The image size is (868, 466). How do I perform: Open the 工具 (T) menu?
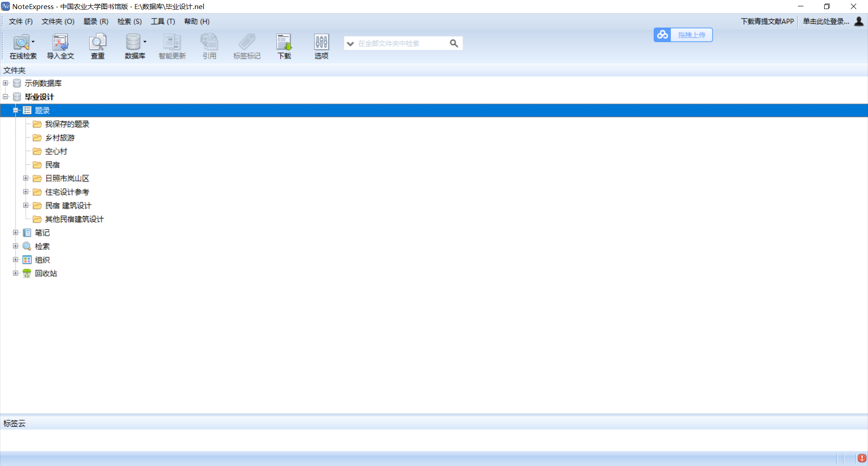pyautogui.click(x=163, y=21)
